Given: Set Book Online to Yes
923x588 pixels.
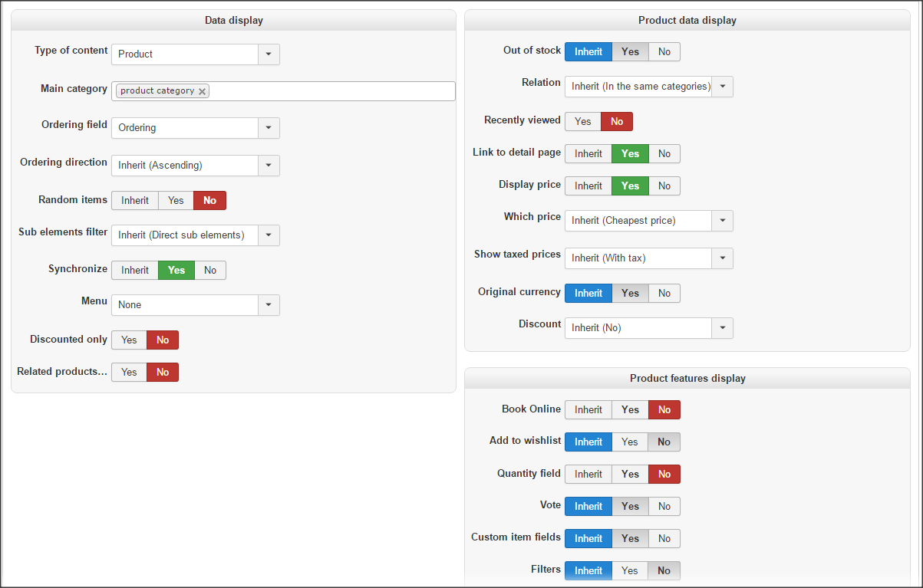Looking at the screenshot, I should pyautogui.click(x=630, y=410).
